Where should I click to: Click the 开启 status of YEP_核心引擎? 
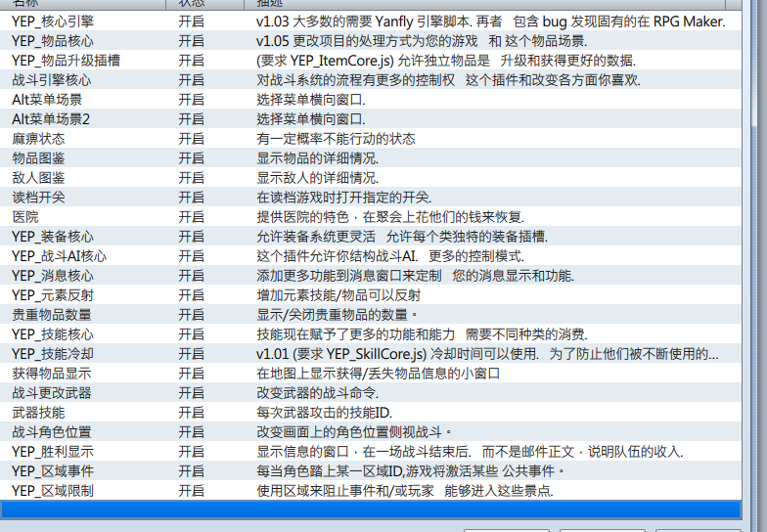tap(192, 22)
